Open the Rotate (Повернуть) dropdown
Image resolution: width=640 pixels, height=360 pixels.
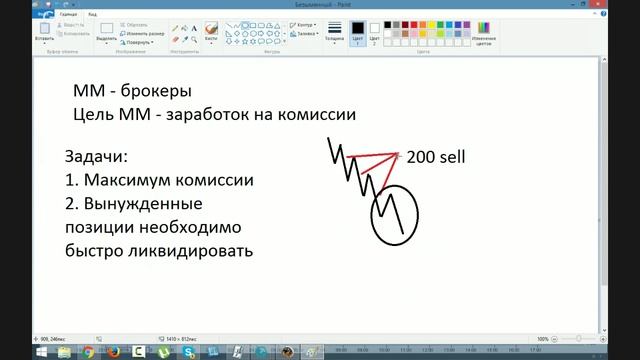(137, 42)
